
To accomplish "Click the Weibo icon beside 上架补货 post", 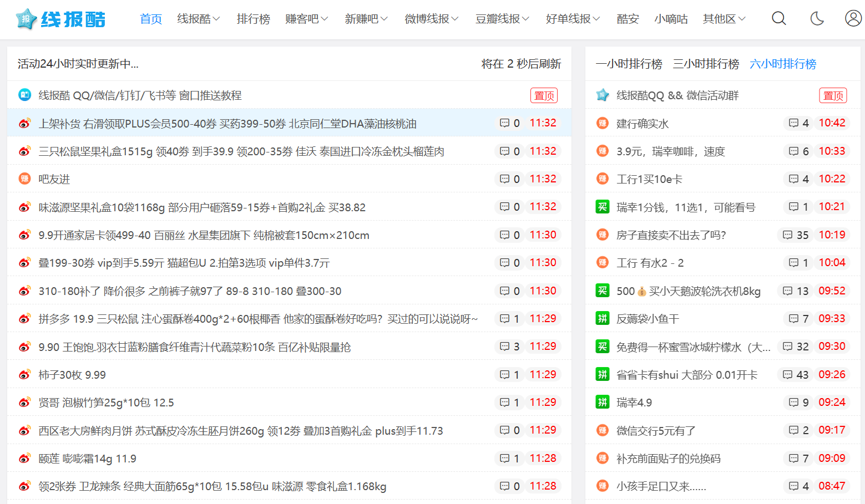I will coord(24,123).
